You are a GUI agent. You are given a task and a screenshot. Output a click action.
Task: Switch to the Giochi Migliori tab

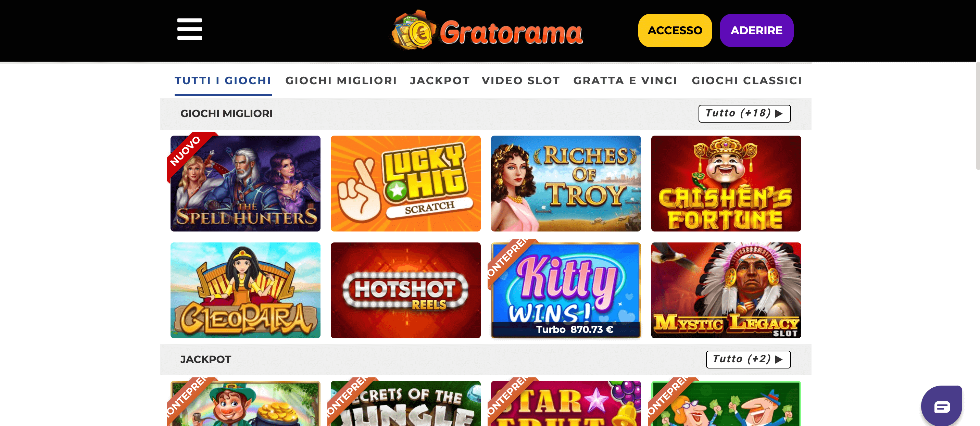(341, 80)
